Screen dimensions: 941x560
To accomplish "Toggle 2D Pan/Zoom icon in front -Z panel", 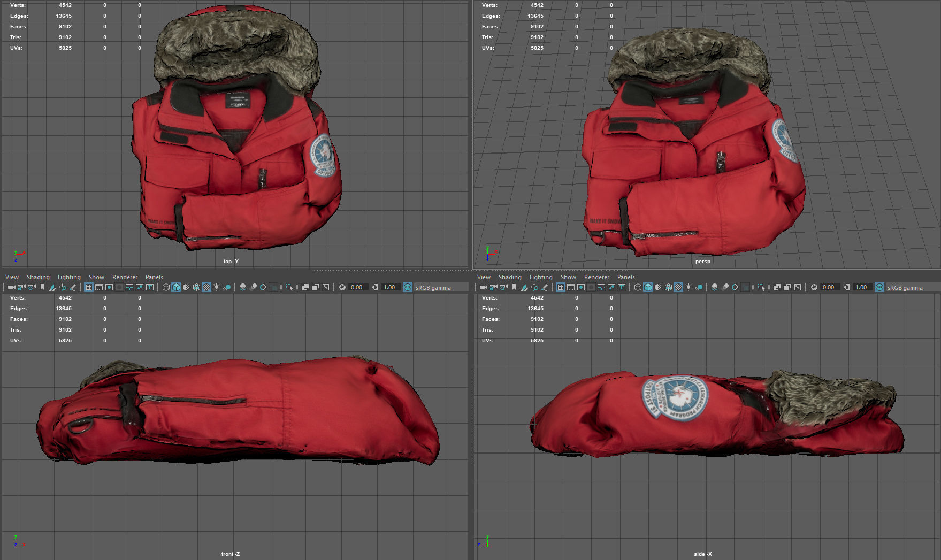I will [63, 287].
